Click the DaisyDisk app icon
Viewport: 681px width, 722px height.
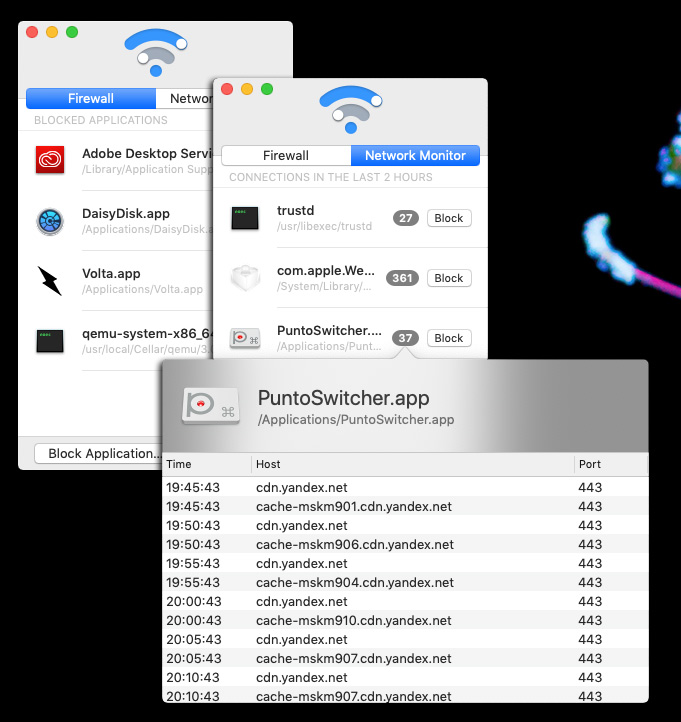coord(50,221)
